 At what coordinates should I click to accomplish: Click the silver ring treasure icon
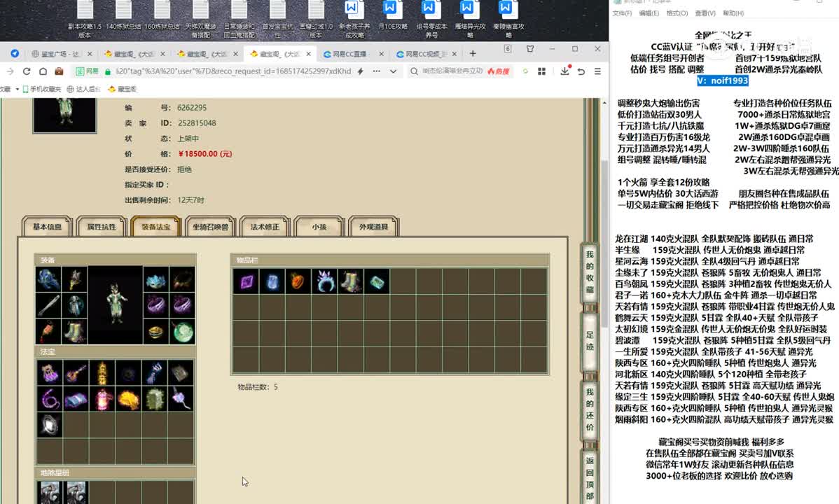50,426
